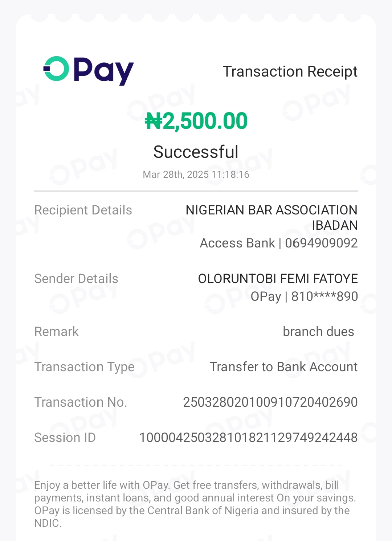
Task: Select sender name OLORUNTOBI FEMI FATOYE
Action: click(x=278, y=279)
